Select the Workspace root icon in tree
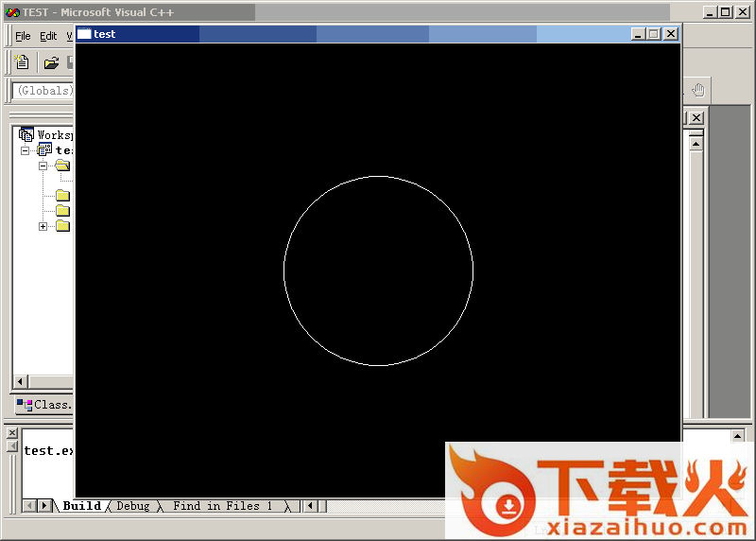The width and height of the screenshot is (756, 541). tap(26, 135)
